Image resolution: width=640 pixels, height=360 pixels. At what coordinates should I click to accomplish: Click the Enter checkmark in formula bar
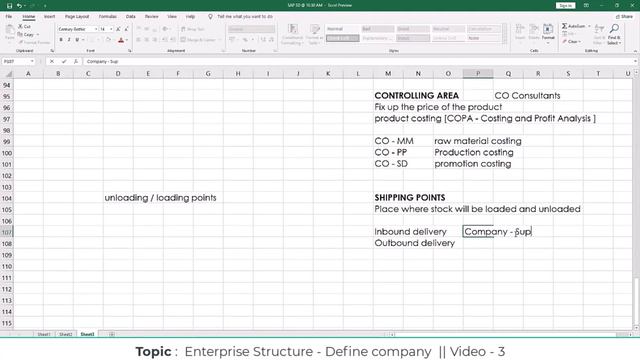pyautogui.click(x=64, y=61)
